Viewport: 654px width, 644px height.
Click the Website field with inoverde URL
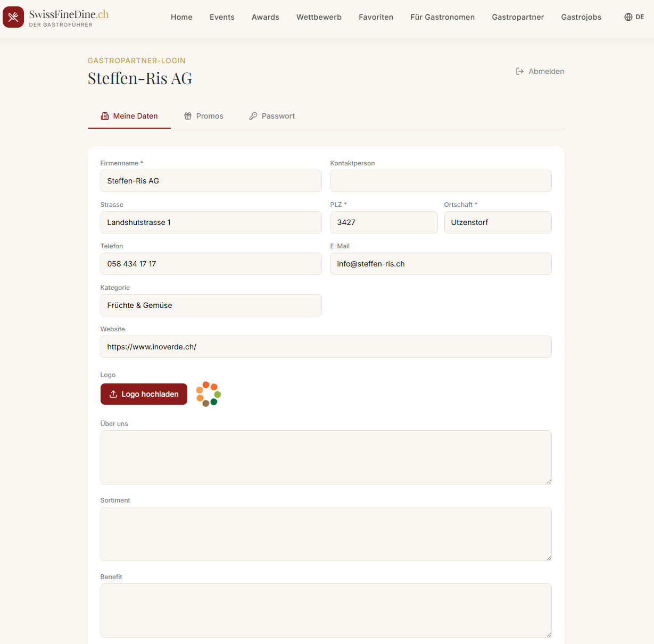(326, 347)
